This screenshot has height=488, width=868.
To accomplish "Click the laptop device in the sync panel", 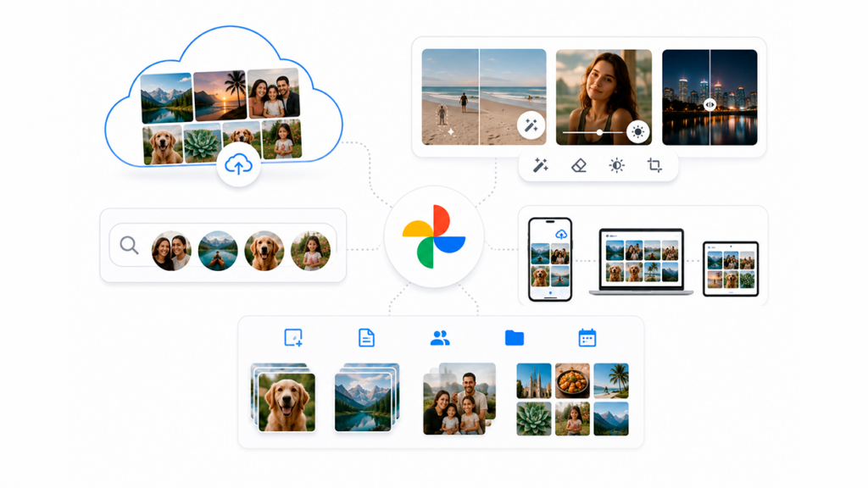I will (x=641, y=263).
